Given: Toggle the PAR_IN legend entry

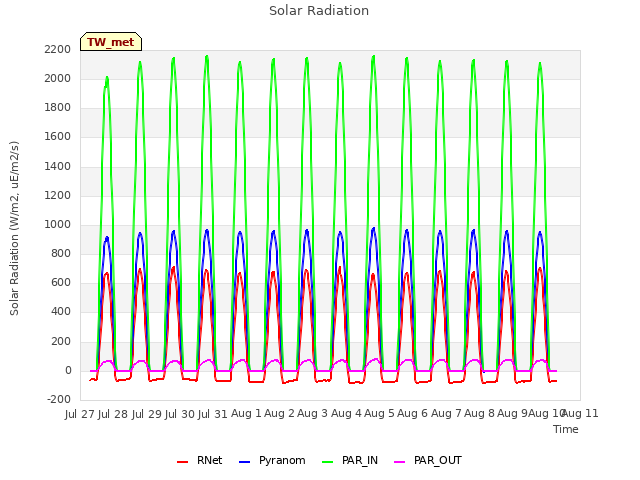Looking at the screenshot, I should (350, 460).
